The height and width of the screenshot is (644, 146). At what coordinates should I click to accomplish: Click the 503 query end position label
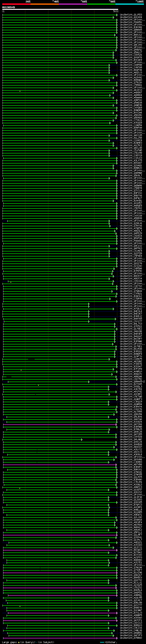[x=115, y=11]
